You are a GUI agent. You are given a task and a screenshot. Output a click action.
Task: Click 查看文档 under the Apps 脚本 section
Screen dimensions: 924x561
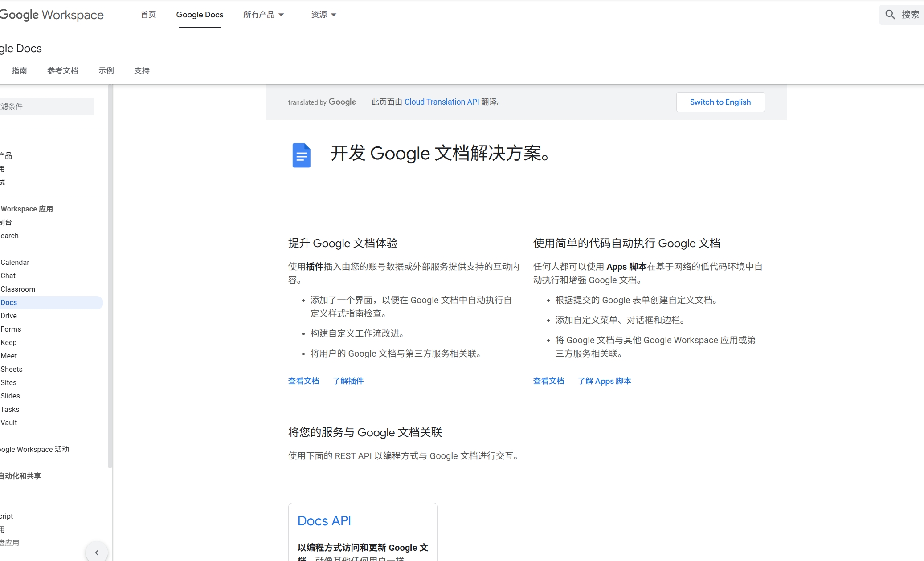[x=548, y=381]
